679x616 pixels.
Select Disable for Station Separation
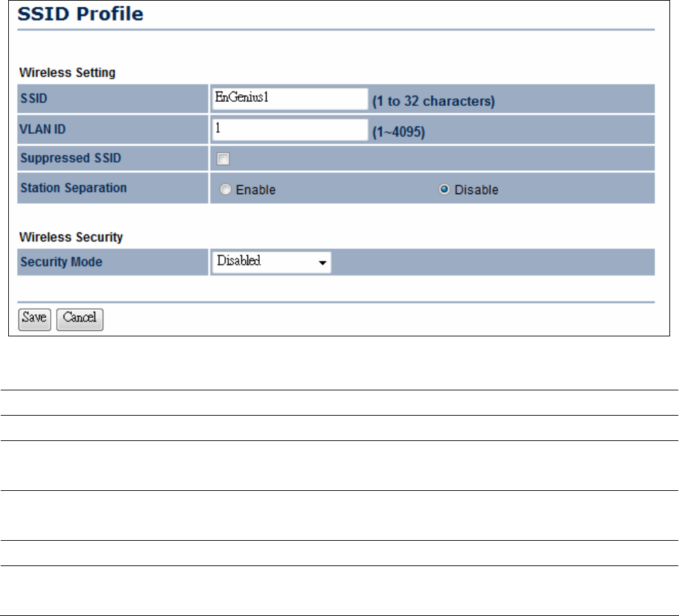coord(444,189)
